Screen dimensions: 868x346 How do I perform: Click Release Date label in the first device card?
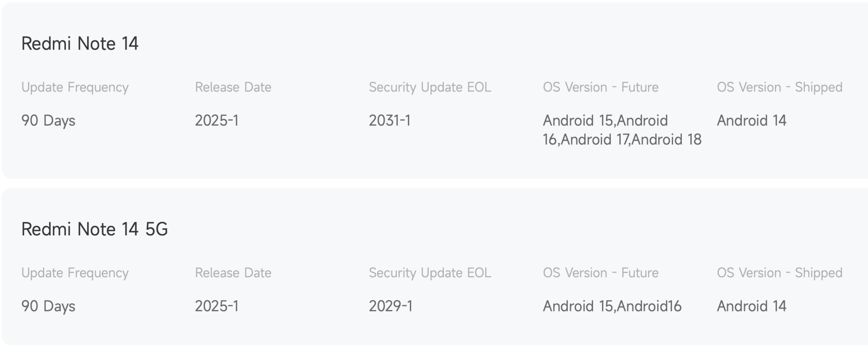coord(233,87)
